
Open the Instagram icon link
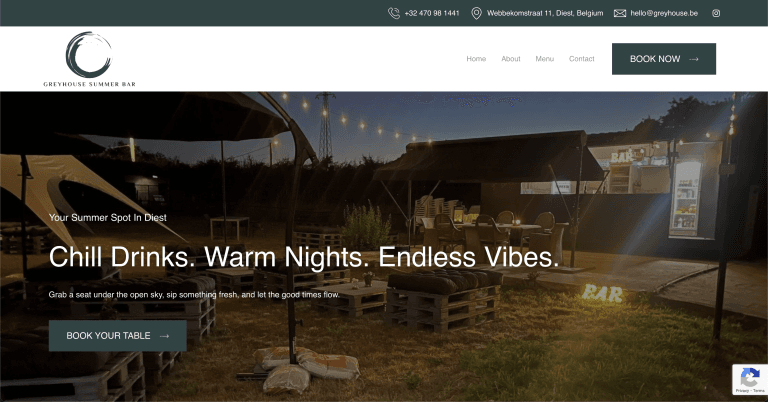tap(716, 13)
